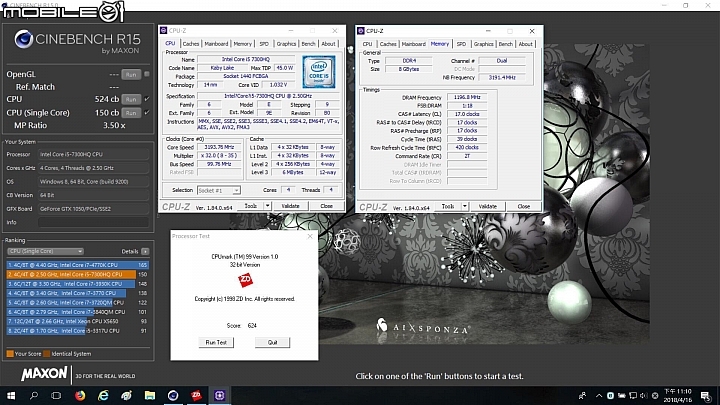Screen dimensions: 720x405
Task: Click the Your Score orange legend swatch
Action: tap(10, 354)
